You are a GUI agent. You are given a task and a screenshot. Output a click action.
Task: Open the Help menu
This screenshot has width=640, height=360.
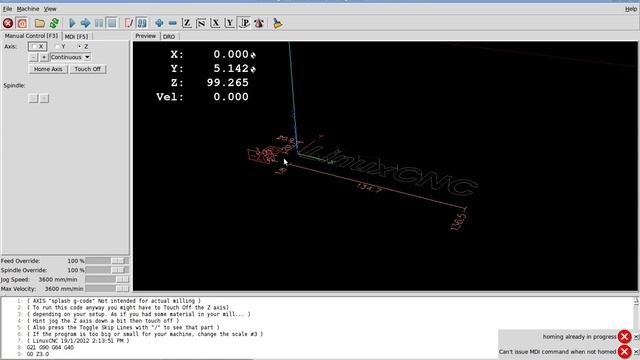631,9
